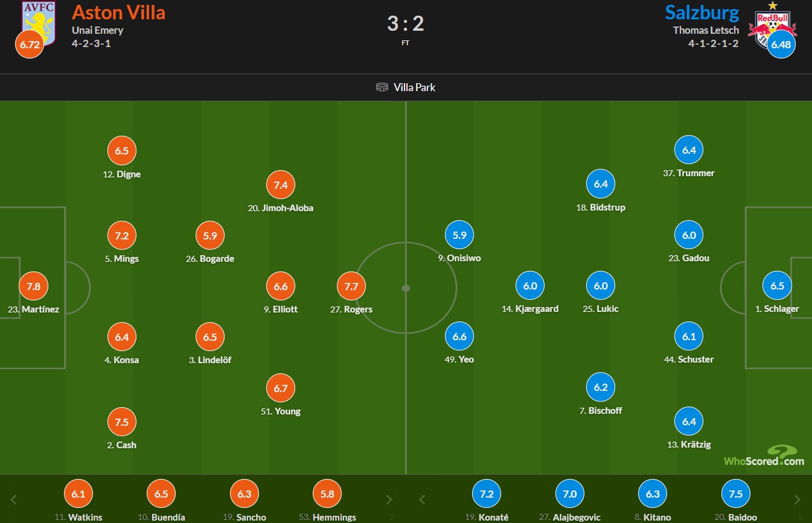Image resolution: width=812 pixels, height=523 pixels.
Task: Show more Salzburg substitutes with right arrow
Action: 798,499
